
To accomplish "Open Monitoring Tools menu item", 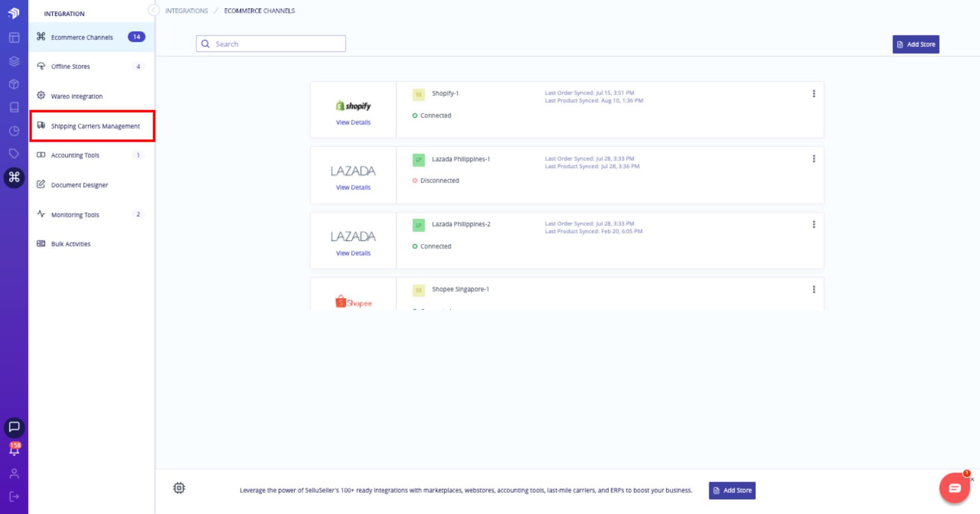I will (x=91, y=214).
